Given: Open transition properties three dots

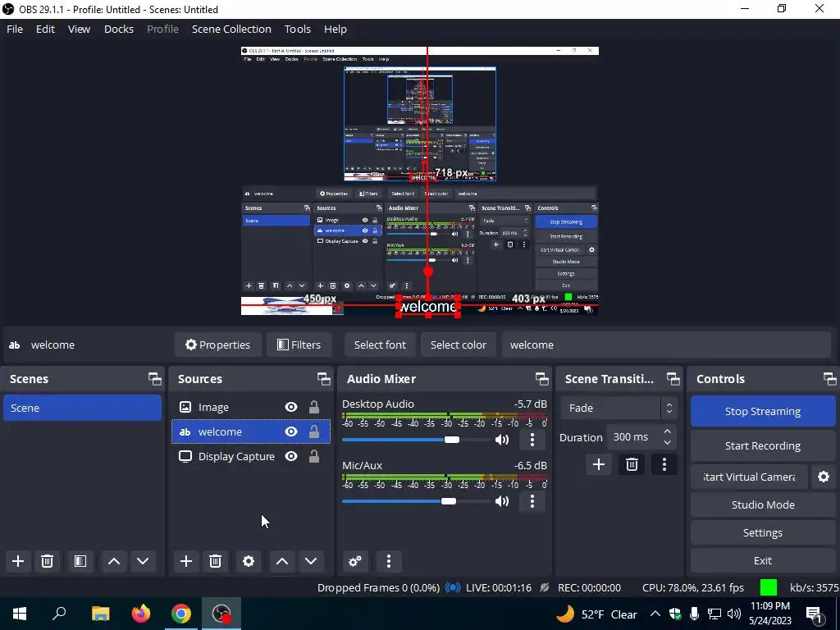Looking at the screenshot, I should tap(664, 464).
